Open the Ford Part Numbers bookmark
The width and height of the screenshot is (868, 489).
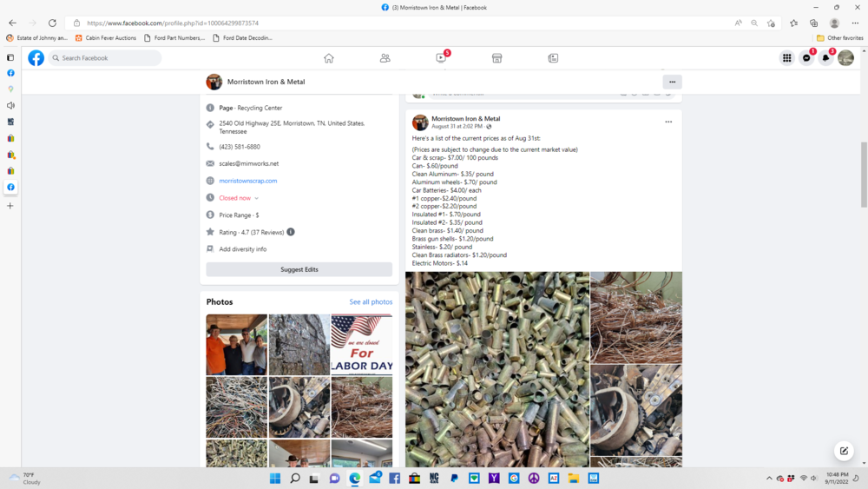(174, 38)
